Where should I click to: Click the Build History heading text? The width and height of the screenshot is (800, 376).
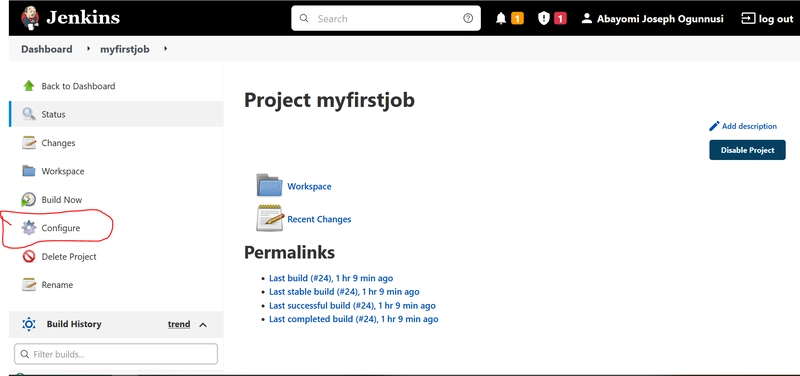click(x=74, y=324)
